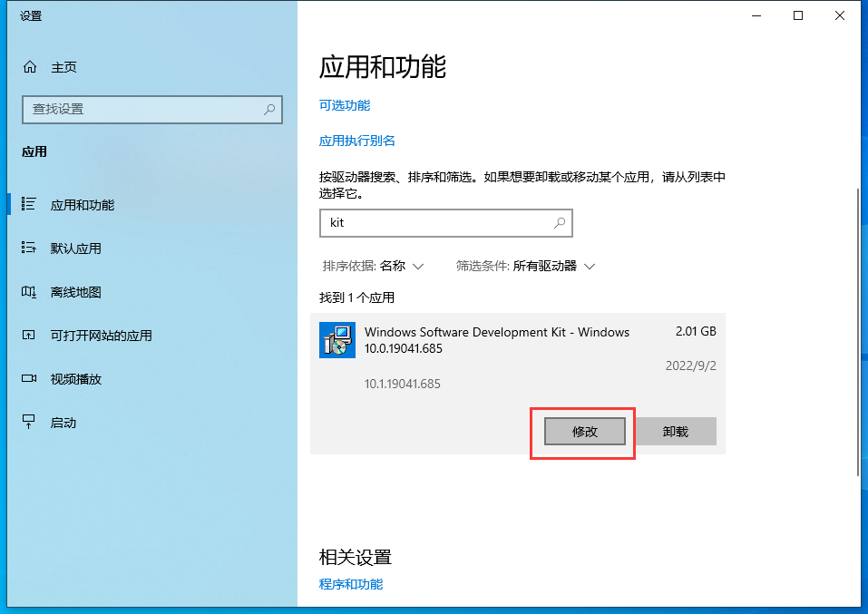Click the 找到 1 个应用 result count
868x614 pixels.
click(x=356, y=297)
